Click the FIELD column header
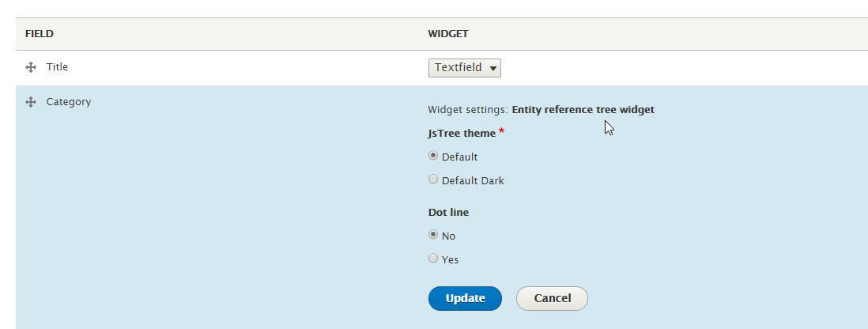Image resolution: width=868 pixels, height=329 pixels. (x=39, y=34)
